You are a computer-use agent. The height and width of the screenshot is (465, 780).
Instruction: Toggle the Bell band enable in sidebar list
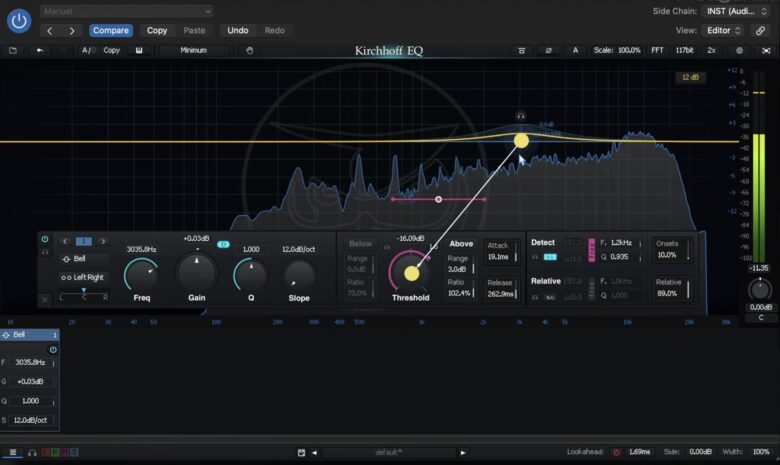[x=53, y=349]
